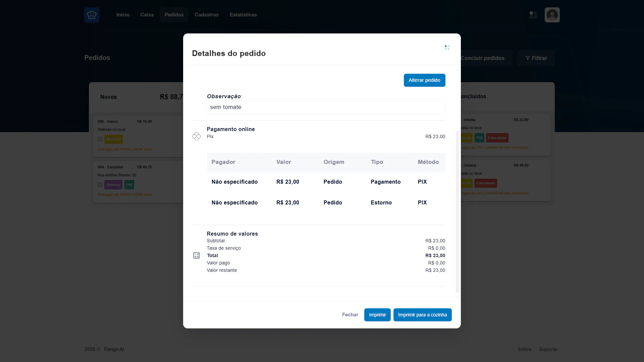Screen dimensions: 644x362
Task: Click the Delivery tag on Ezequias order
Action: 113,185
